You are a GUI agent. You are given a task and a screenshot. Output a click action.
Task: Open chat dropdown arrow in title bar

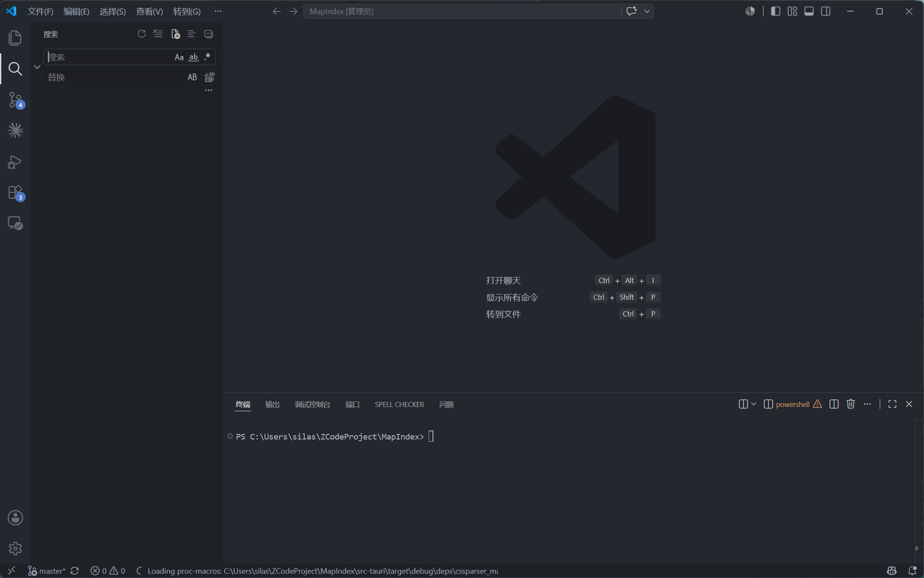647,12
